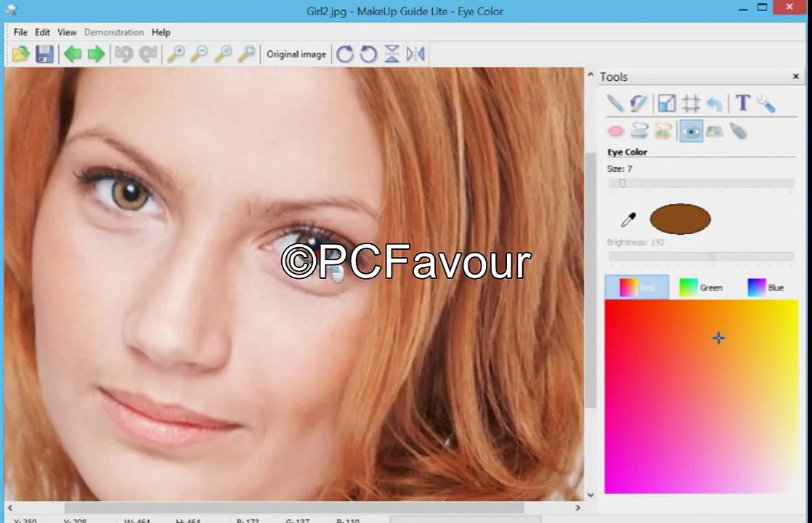Rotate the image clockwise
The height and width of the screenshot is (523, 812).
pos(345,54)
